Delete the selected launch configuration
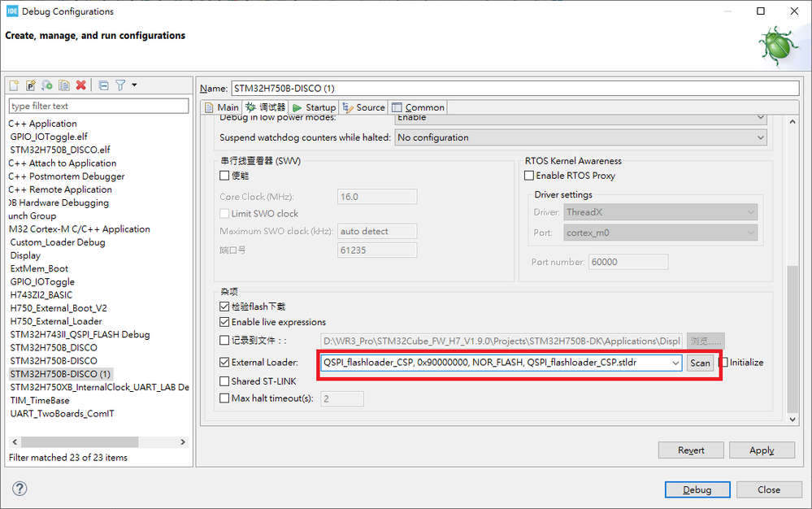 click(x=80, y=85)
